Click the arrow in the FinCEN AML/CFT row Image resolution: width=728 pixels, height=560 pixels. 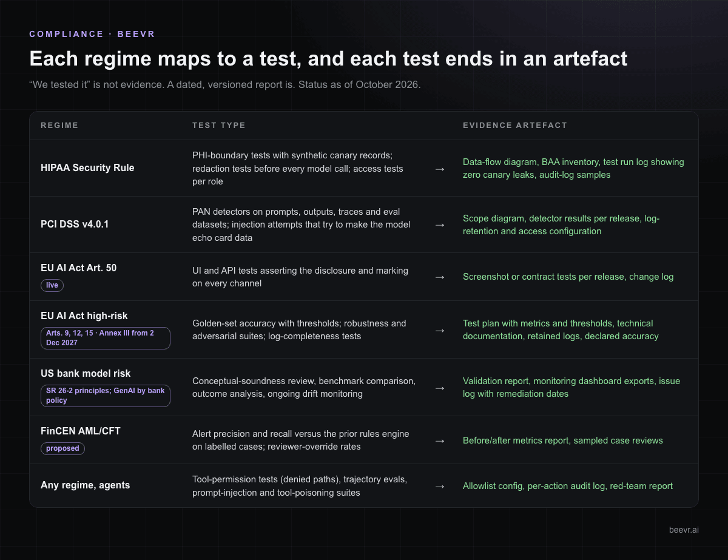coord(440,440)
